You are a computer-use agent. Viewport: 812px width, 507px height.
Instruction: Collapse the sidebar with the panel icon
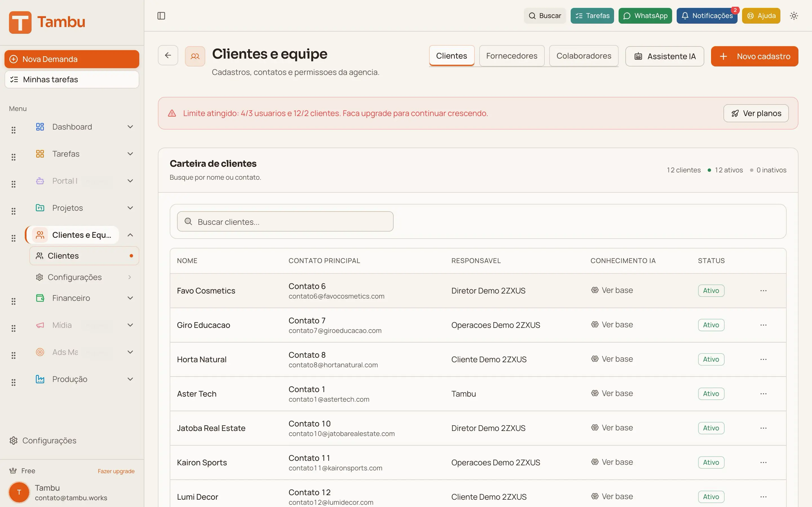pos(161,15)
